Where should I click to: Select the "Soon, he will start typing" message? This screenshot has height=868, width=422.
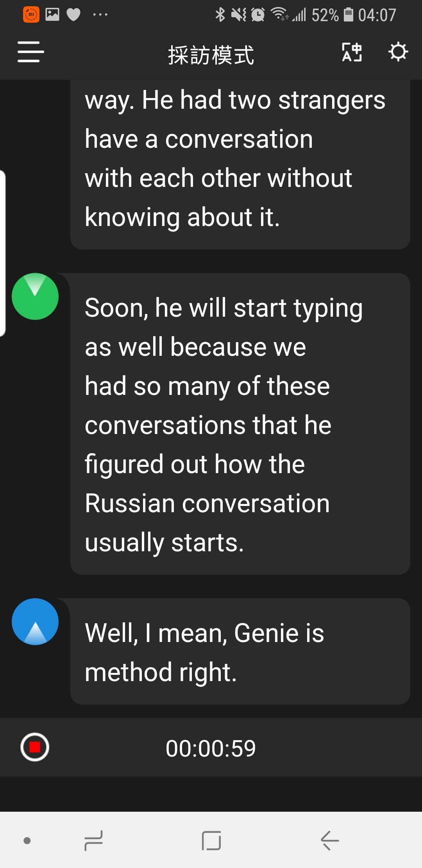(240, 424)
